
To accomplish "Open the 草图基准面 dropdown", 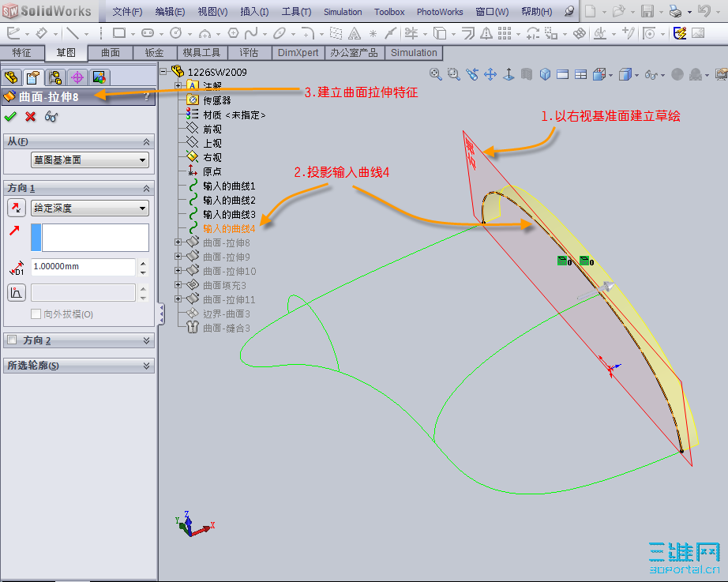I will click(90, 160).
